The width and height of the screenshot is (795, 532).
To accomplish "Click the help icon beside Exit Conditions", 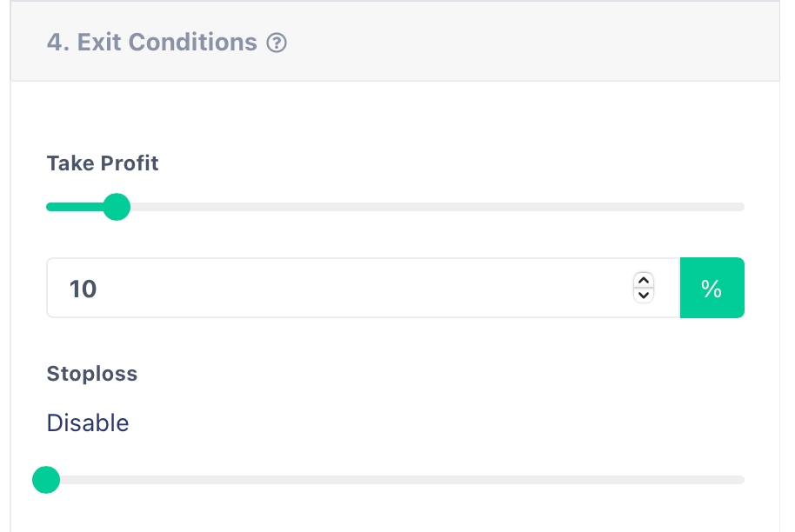I will point(277,43).
